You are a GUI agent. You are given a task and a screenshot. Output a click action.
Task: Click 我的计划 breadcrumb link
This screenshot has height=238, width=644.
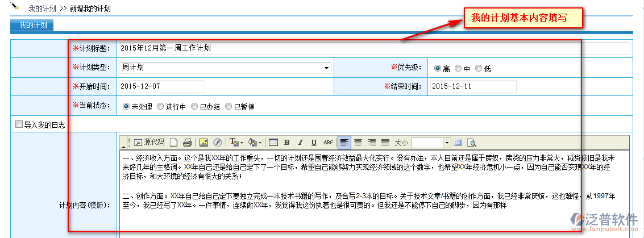[x=42, y=8]
